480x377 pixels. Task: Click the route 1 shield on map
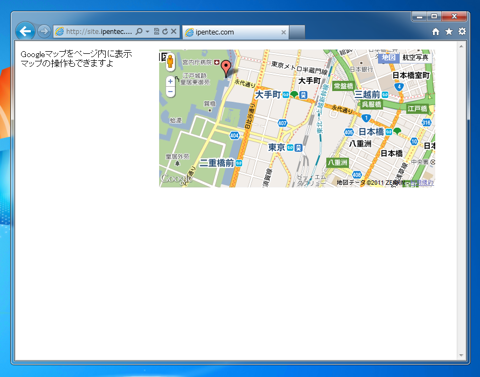tap(366, 118)
